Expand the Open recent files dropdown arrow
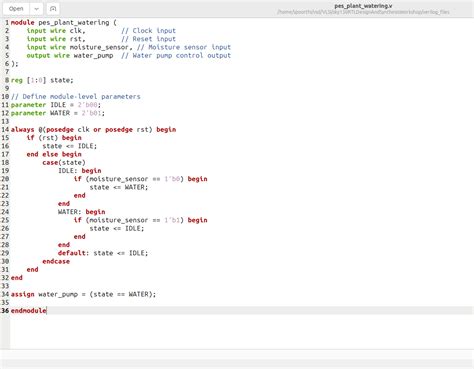 (x=36, y=9)
